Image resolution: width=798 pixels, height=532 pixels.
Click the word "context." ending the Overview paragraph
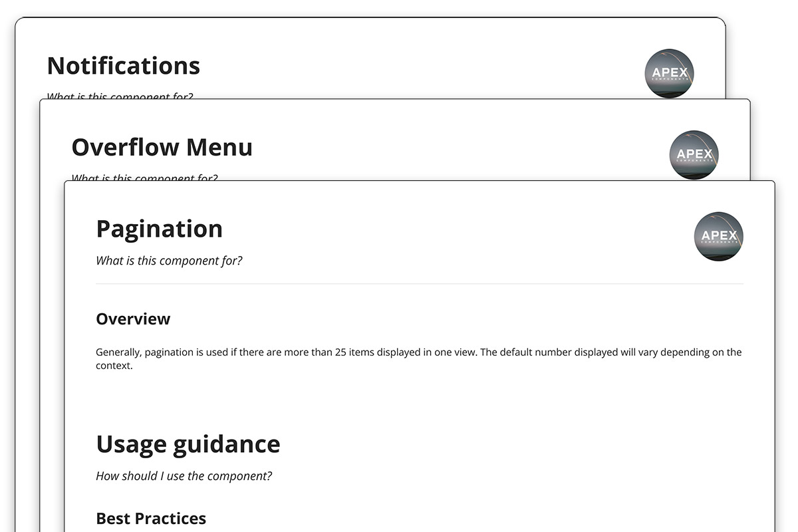click(x=114, y=366)
